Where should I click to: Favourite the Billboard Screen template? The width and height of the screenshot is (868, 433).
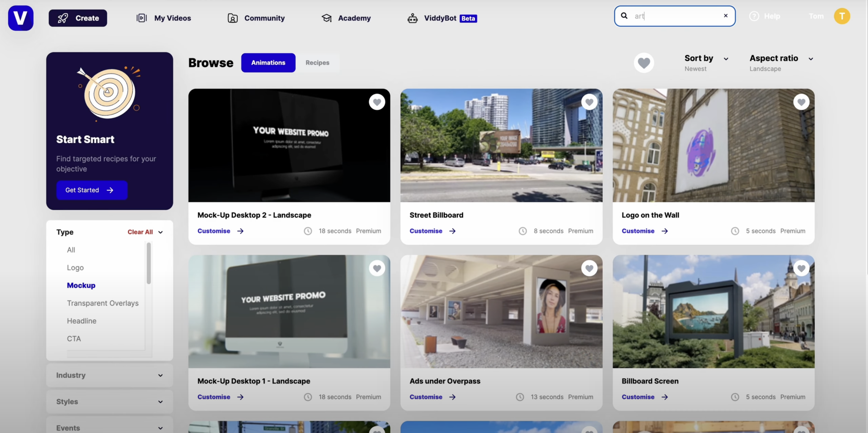click(x=801, y=268)
